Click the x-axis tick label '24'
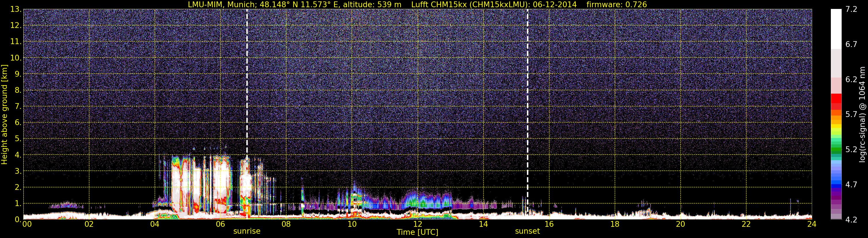 pos(812,224)
